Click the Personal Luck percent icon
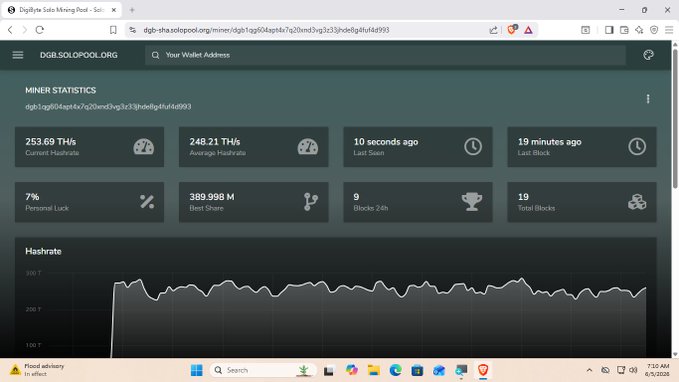The image size is (679, 382). (147, 201)
